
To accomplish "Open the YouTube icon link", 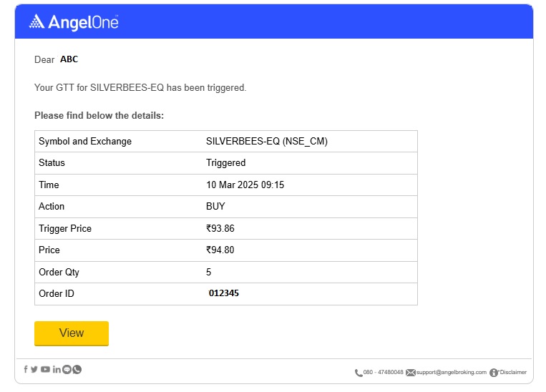I will [45, 370].
